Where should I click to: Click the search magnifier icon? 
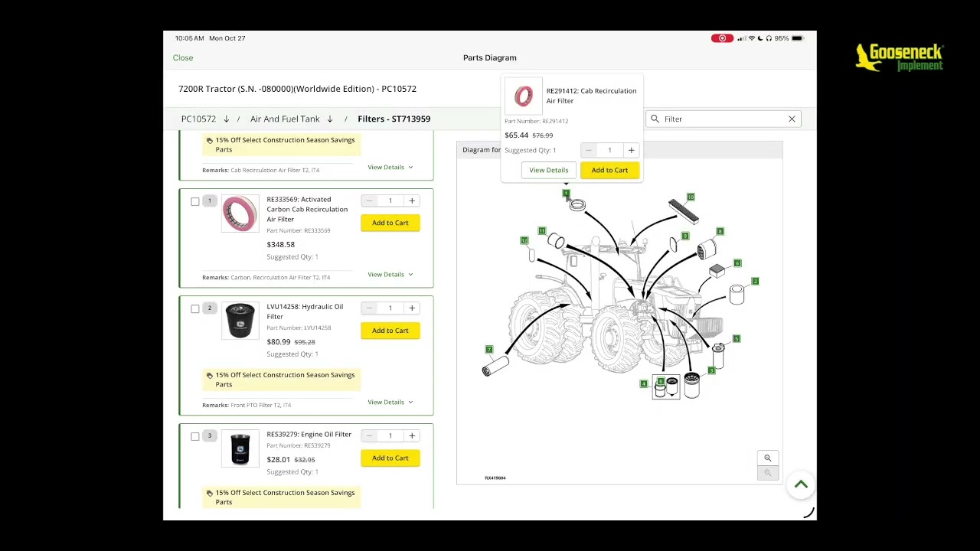(x=655, y=119)
